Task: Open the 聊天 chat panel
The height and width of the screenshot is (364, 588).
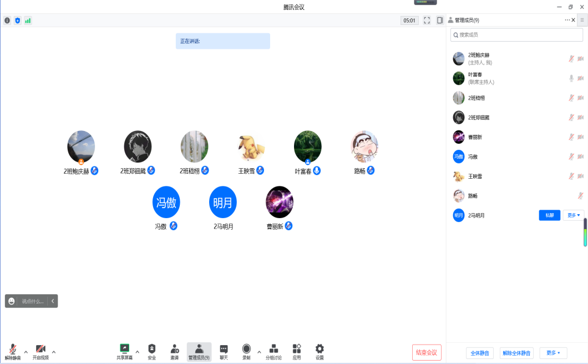Action: coord(224,349)
